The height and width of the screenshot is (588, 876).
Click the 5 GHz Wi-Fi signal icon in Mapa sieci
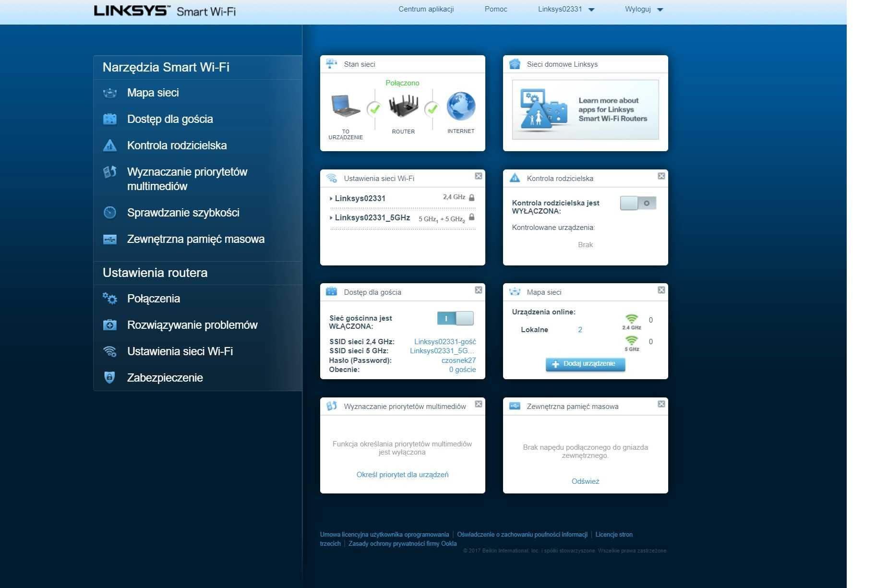click(632, 340)
